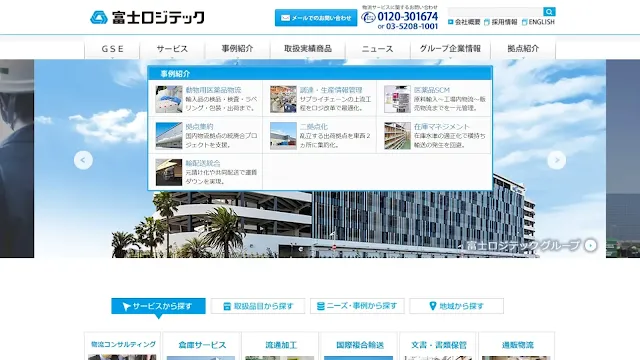Click the 輸配送統合 thumbnail
640x360 pixels.
(169, 172)
